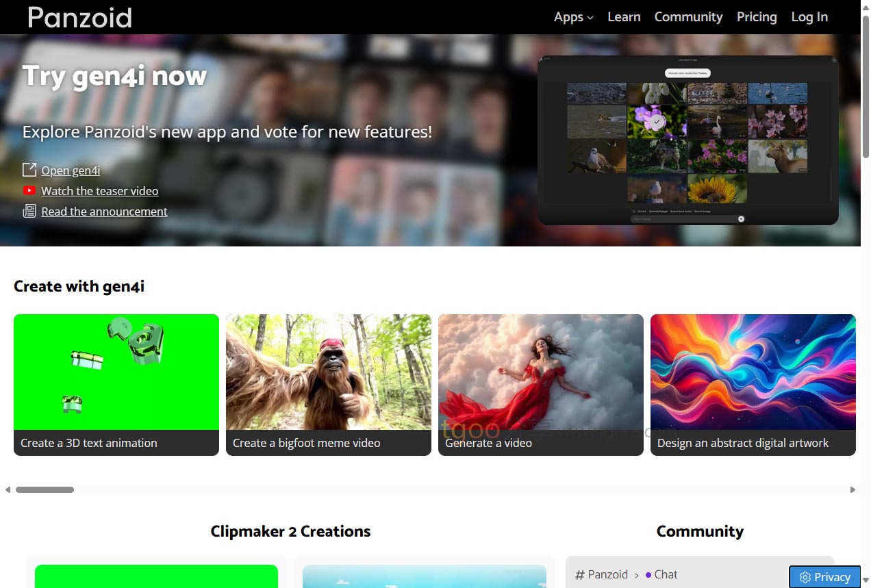Click the horizontal carousel scrollbar thumb
Screen dimensions: 871x588
[45, 489]
